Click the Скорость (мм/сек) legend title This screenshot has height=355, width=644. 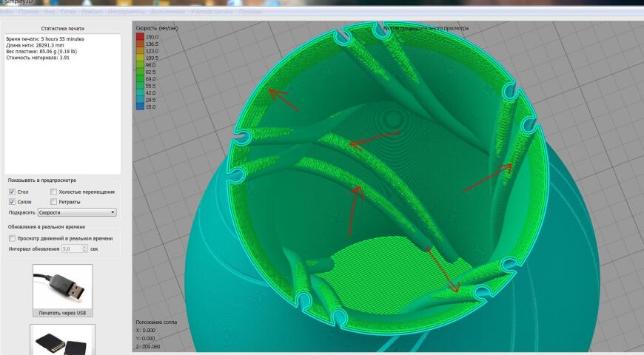tap(157, 28)
